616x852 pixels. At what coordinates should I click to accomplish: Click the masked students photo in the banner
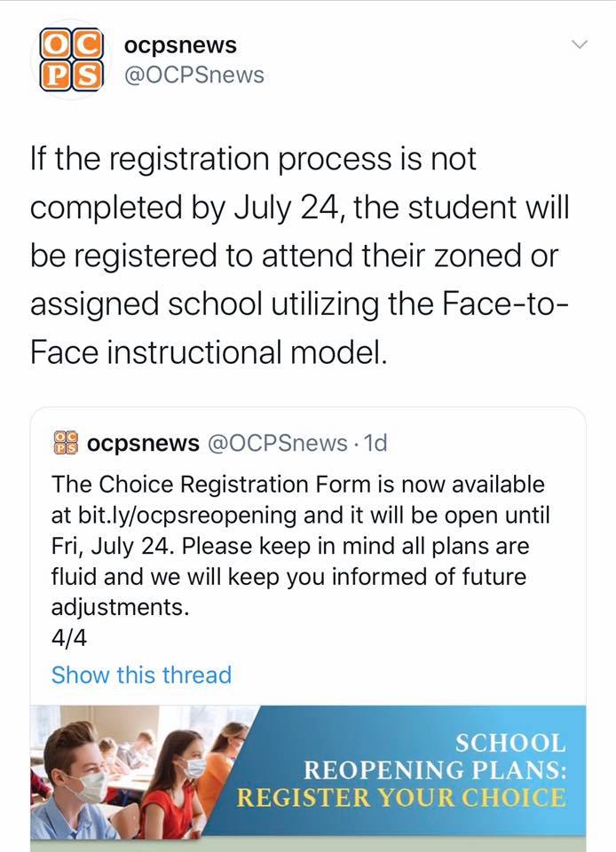coord(141,777)
